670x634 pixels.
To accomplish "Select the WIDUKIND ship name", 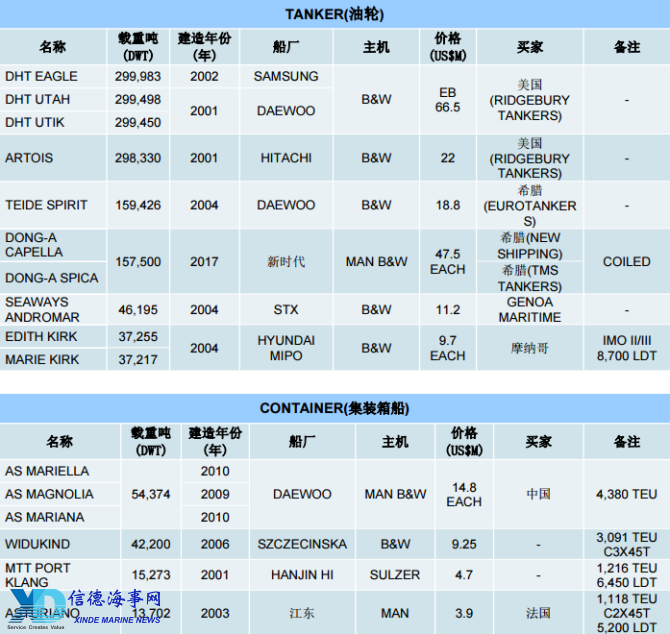I will (37, 544).
